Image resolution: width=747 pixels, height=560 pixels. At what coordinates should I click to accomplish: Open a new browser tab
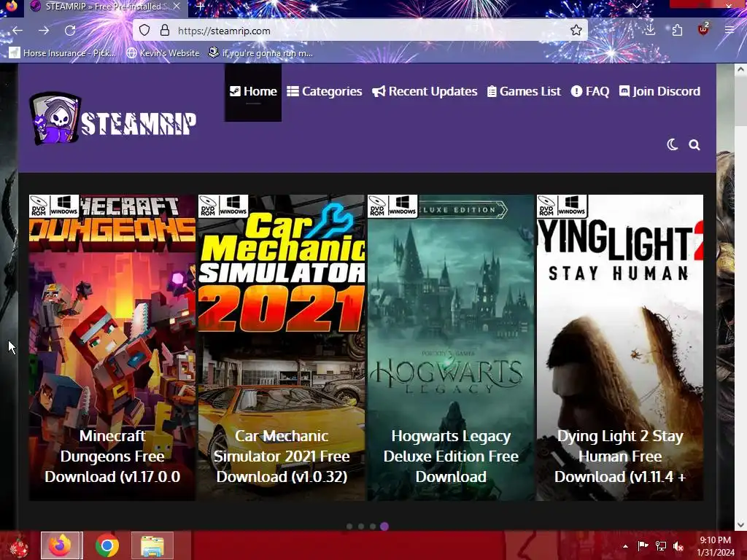[201, 6]
